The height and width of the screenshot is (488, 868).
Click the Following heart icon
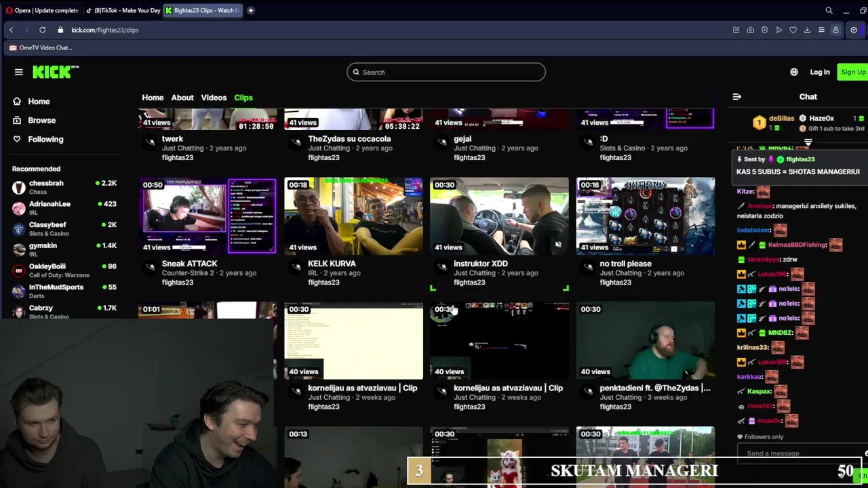(17, 139)
